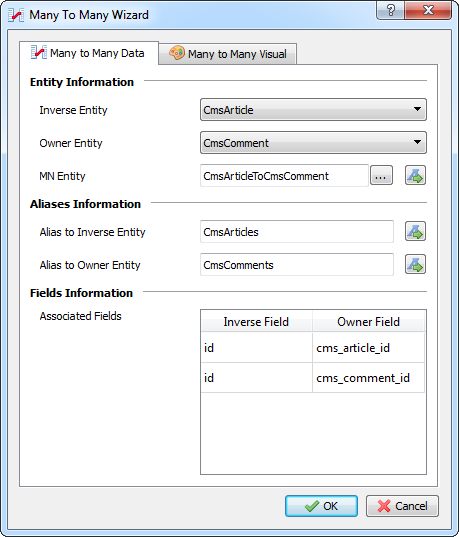Select the Many to Many Data tab

(89, 53)
